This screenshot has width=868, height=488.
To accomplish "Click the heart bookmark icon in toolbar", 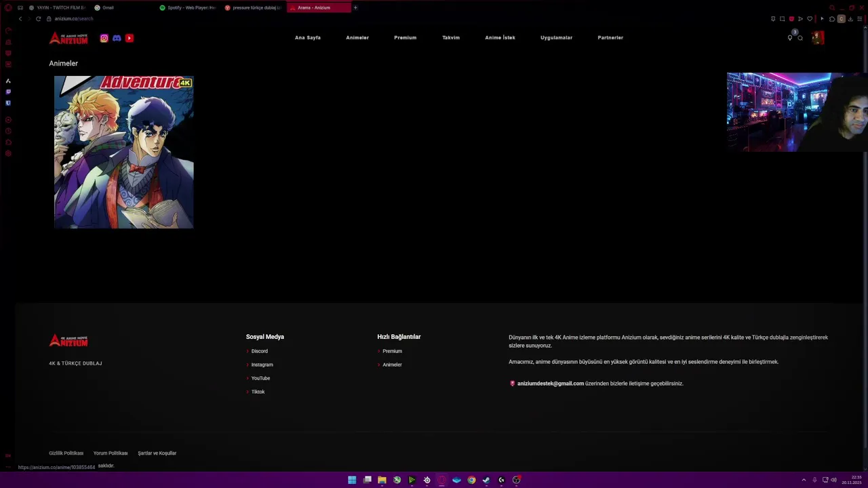I will click(810, 19).
